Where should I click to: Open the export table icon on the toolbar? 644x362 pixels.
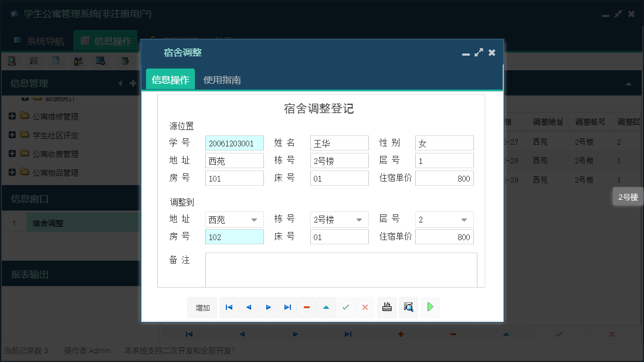pyautogui.click(x=124, y=60)
